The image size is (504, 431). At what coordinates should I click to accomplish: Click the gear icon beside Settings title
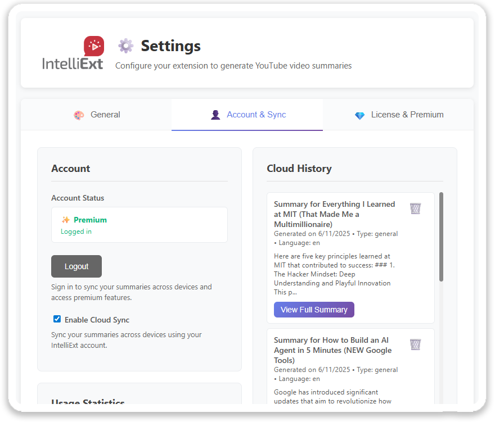tap(125, 46)
